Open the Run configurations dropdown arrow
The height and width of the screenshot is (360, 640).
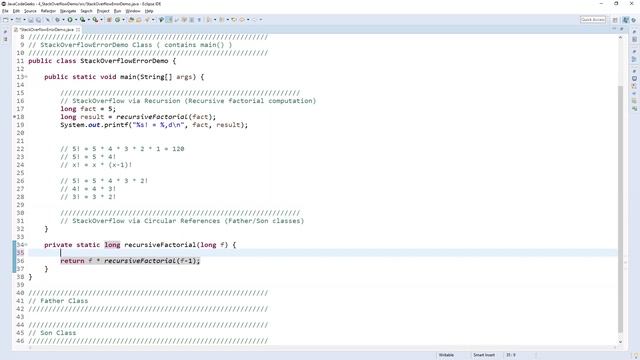click(76, 20)
